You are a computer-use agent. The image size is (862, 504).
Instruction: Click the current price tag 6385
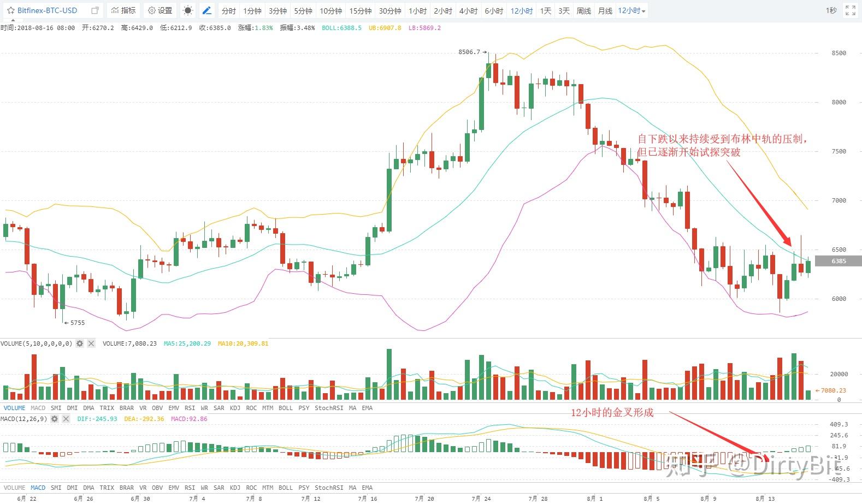click(x=838, y=261)
